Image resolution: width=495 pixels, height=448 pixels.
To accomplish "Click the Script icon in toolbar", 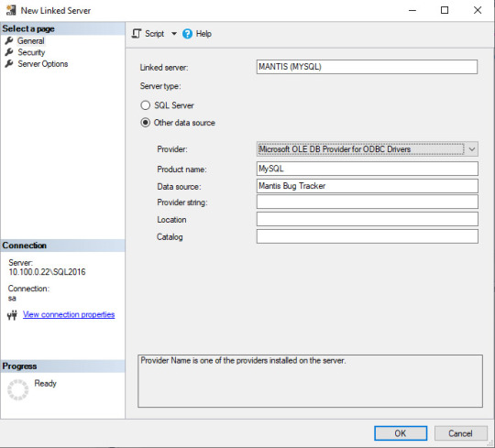I will coord(137,34).
